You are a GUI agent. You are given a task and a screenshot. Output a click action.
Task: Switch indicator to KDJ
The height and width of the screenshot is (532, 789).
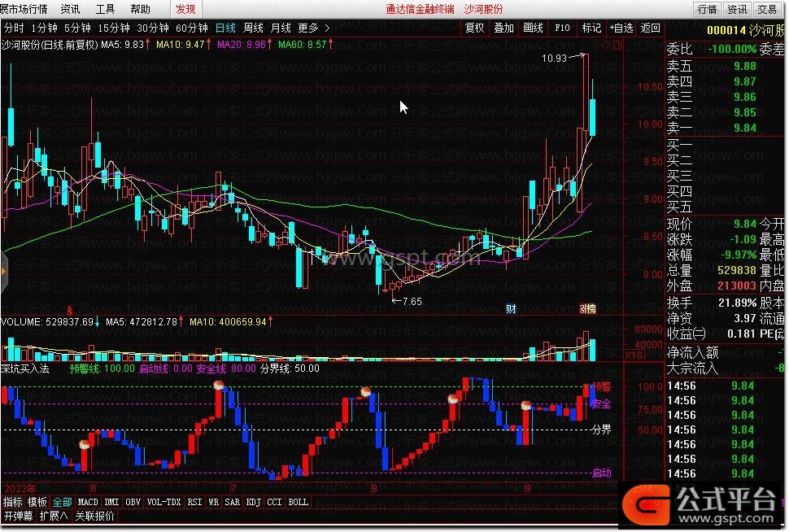point(254,502)
